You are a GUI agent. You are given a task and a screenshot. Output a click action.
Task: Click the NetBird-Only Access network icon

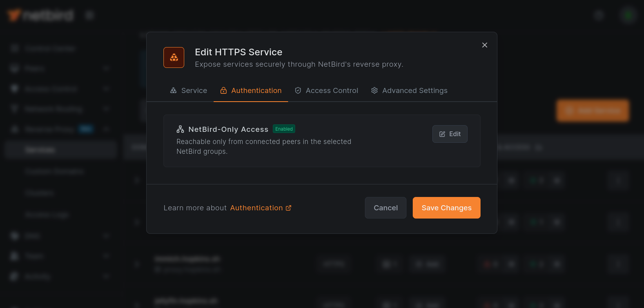(180, 129)
